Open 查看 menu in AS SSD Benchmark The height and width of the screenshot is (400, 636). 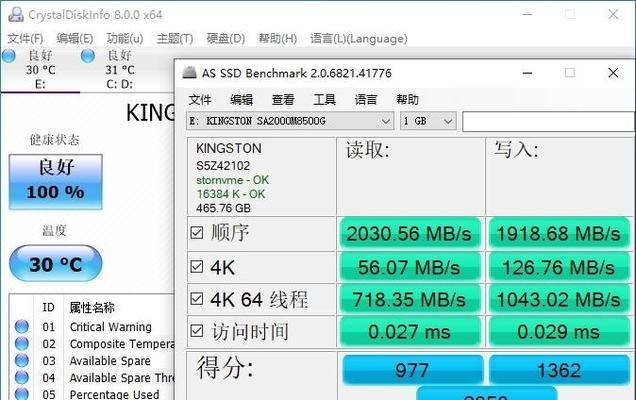click(x=283, y=99)
